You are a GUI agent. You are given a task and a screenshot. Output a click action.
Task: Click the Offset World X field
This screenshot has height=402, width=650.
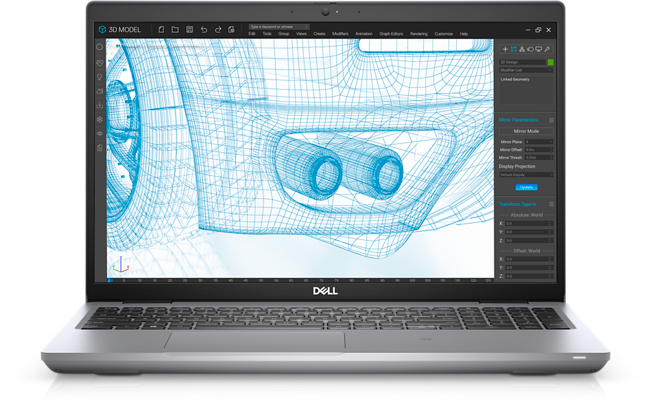point(529,259)
